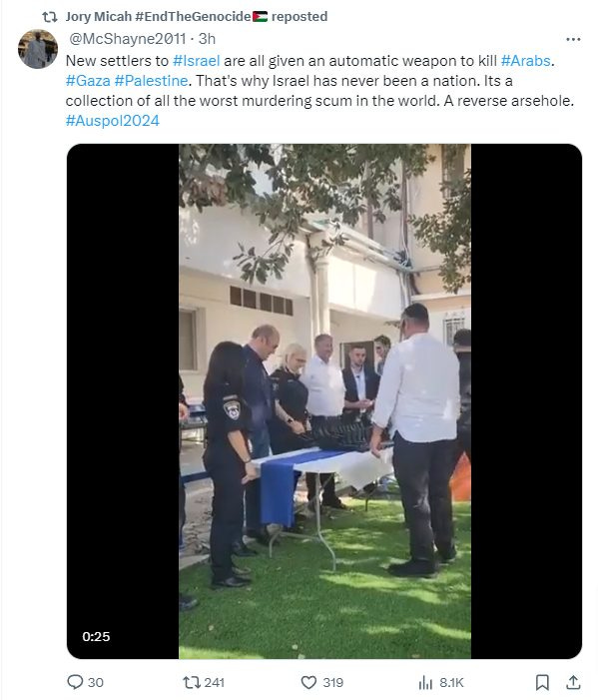Open the #Auspol2024 hashtag
Viewport: 598px width, 700px height.
coord(113,121)
